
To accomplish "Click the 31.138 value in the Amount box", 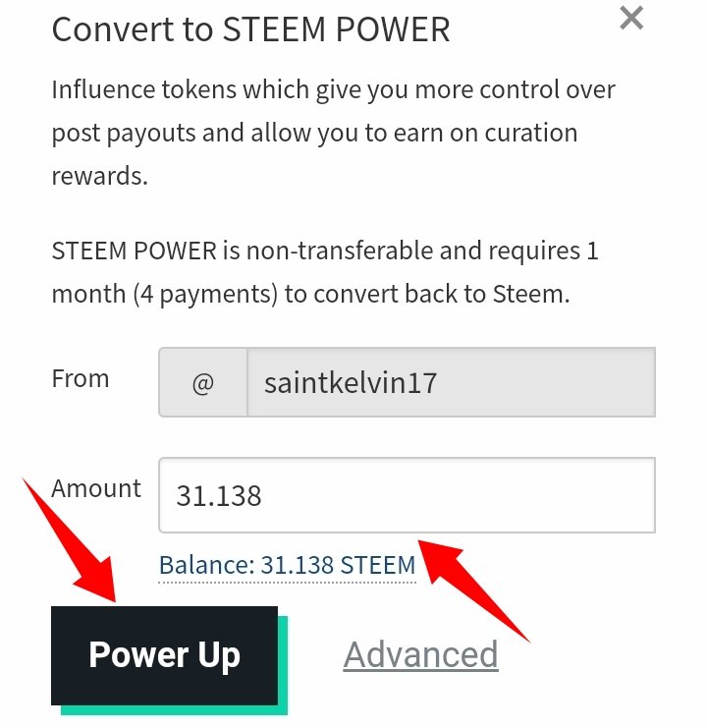I will (219, 495).
